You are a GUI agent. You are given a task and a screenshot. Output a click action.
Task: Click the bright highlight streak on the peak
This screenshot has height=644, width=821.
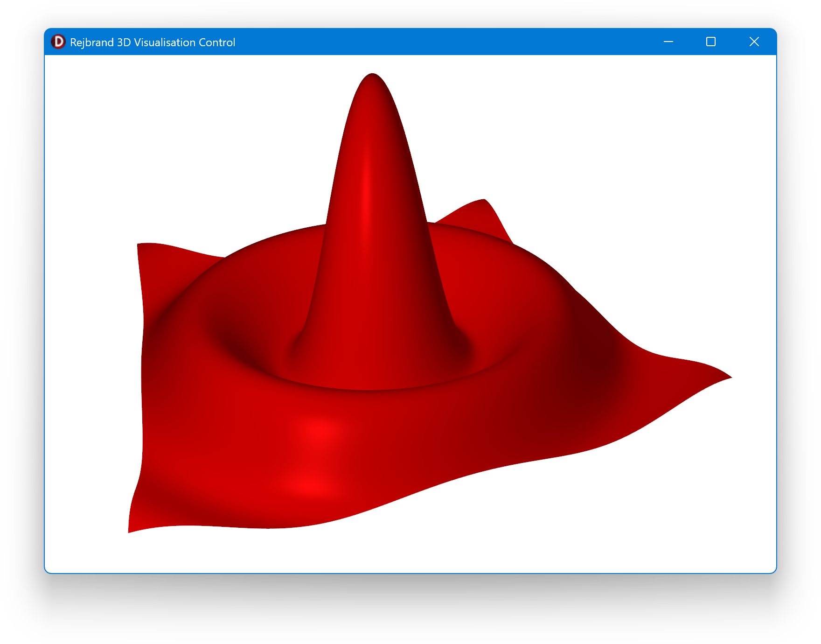(x=367, y=187)
